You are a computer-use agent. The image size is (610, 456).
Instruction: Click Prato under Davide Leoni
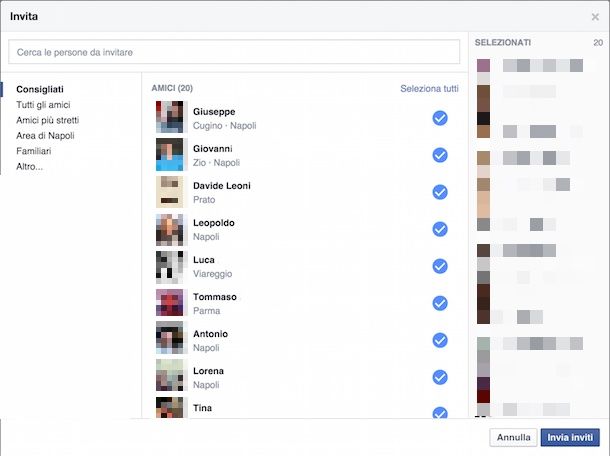(x=204, y=200)
